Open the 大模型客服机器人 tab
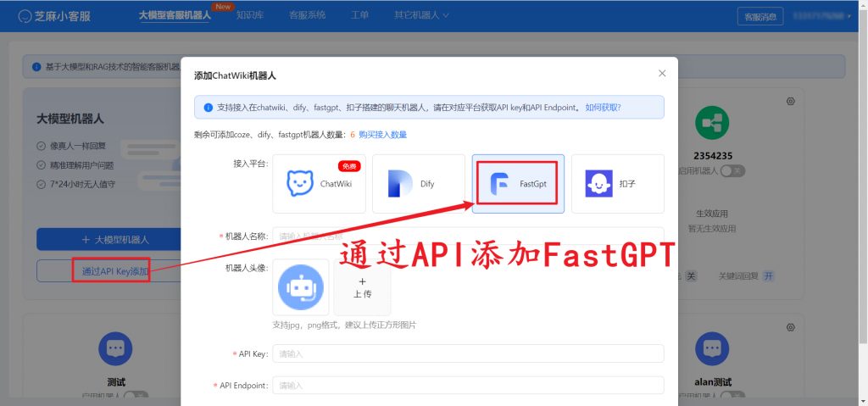Screen dimensions: 868x406 (x=175, y=15)
